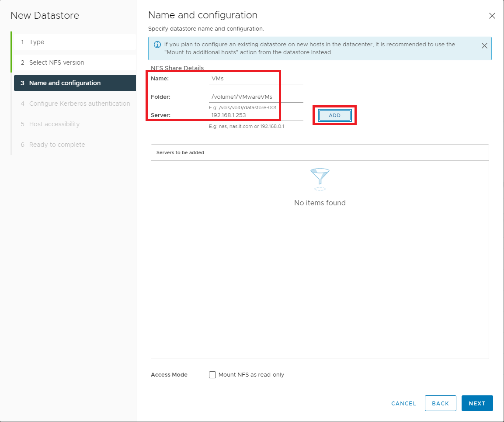The height and width of the screenshot is (422, 504).
Task: Focus the Folder path input
Action: click(x=256, y=97)
